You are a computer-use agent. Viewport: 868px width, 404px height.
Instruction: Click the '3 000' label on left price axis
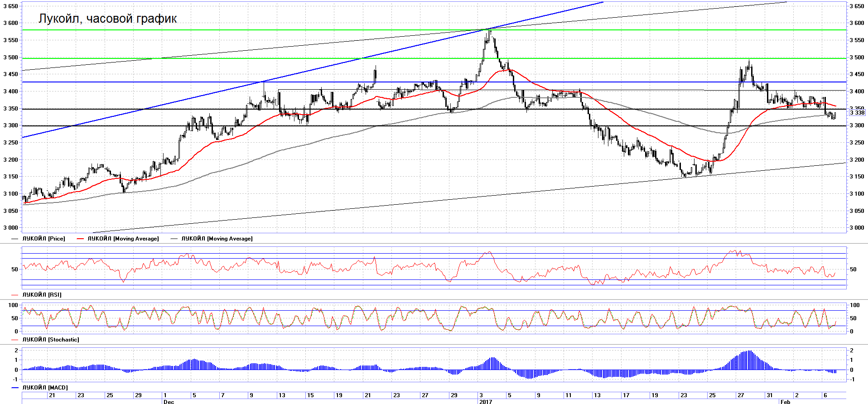click(x=10, y=228)
